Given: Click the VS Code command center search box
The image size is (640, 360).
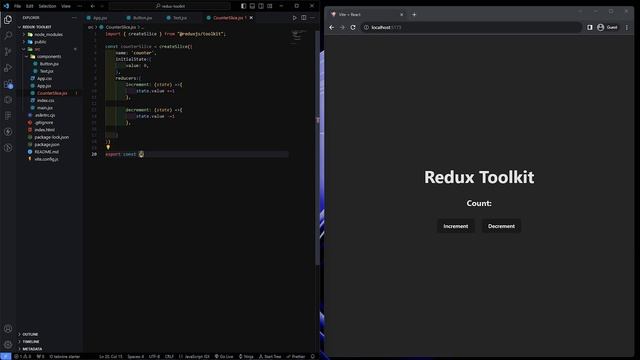Looking at the screenshot, I should point(170,6).
